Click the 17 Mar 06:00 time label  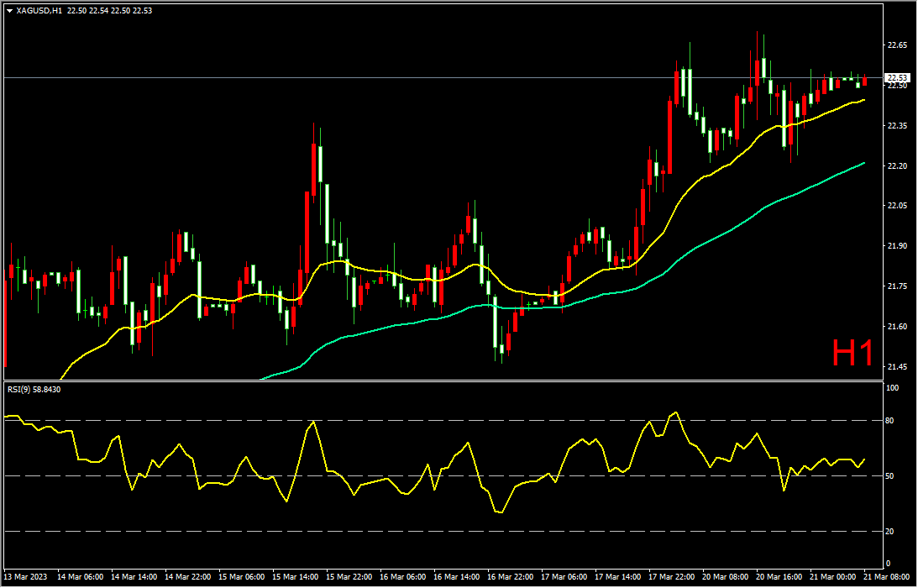[565, 577]
